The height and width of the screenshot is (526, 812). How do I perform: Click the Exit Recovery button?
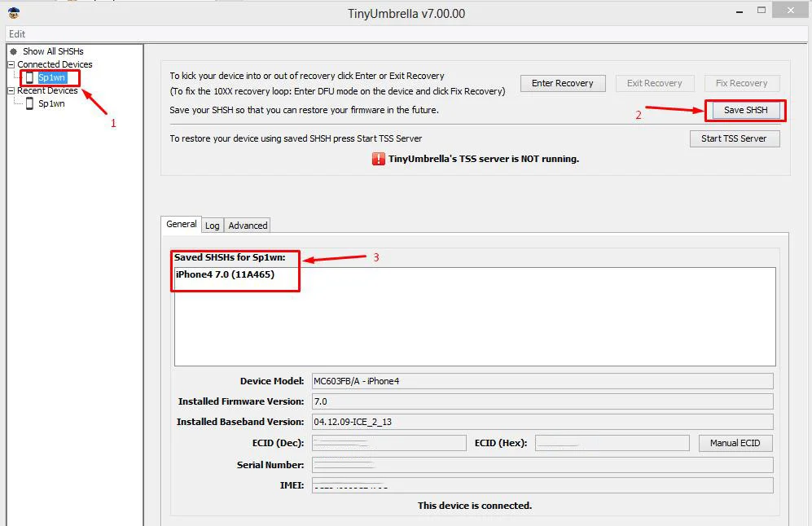click(655, 83)
